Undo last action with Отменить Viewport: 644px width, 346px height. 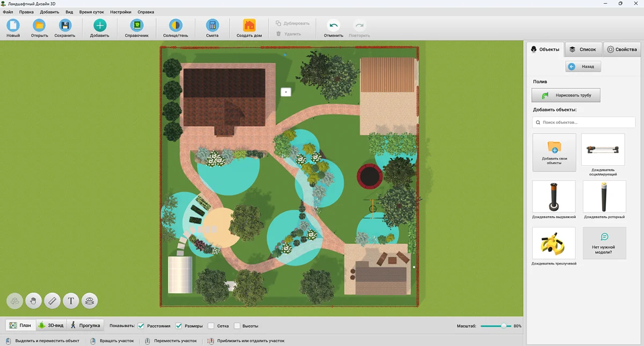[x=333, y=28]
